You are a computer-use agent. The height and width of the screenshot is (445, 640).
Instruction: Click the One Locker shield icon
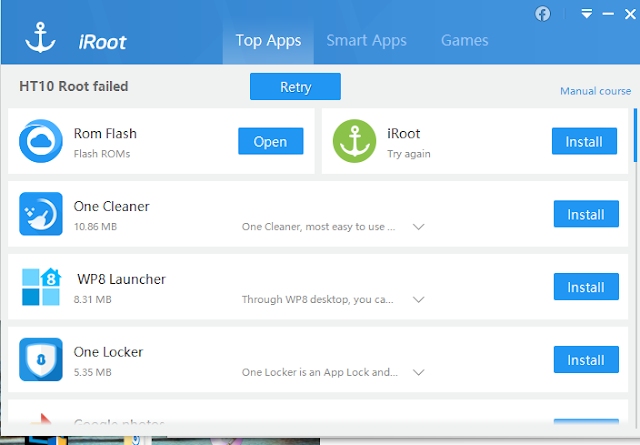point(41,359)
